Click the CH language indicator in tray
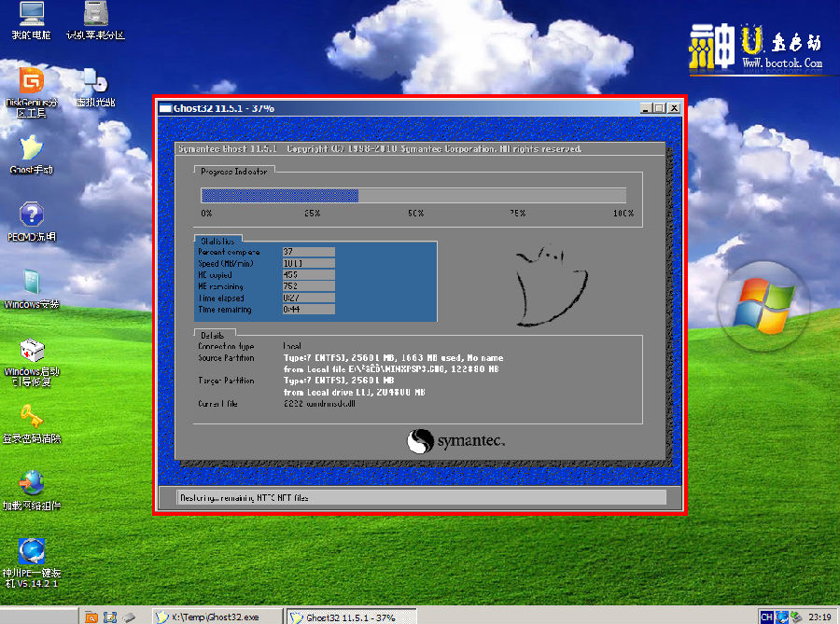 pyautogui.click(x=766, y=617)
